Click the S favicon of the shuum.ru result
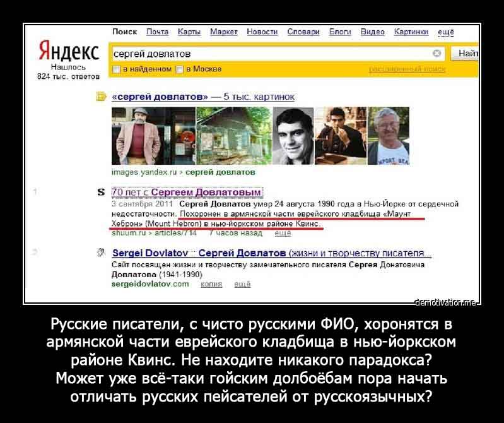This screenshot has height=423, width=504. tap(101, 193)
